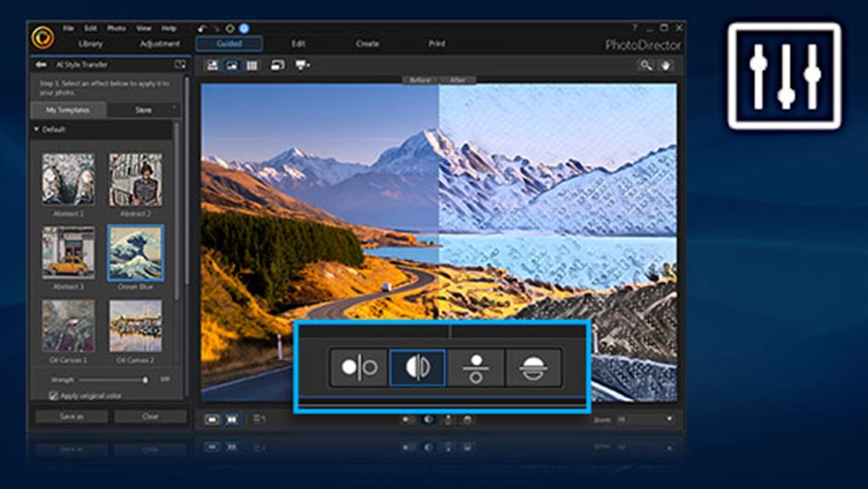Select the hand pan tool
The image size is (868, 489).
[x=666, y=65]
